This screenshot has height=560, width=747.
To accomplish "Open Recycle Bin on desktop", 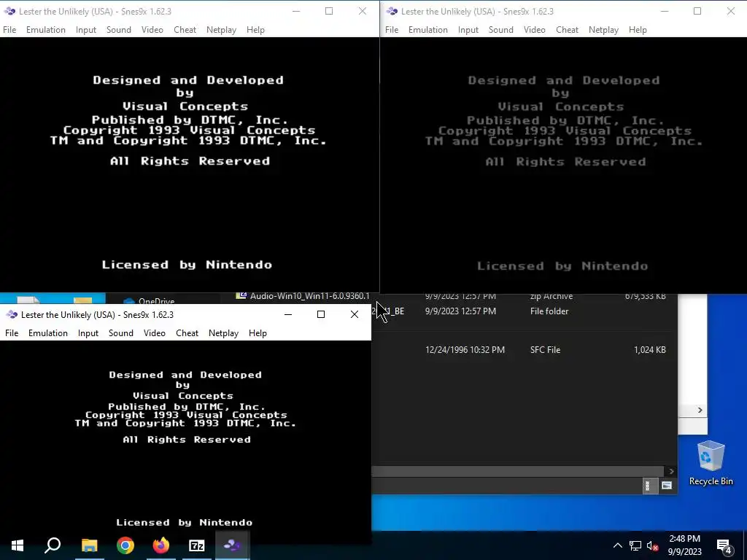I will [x=711, y=463].
